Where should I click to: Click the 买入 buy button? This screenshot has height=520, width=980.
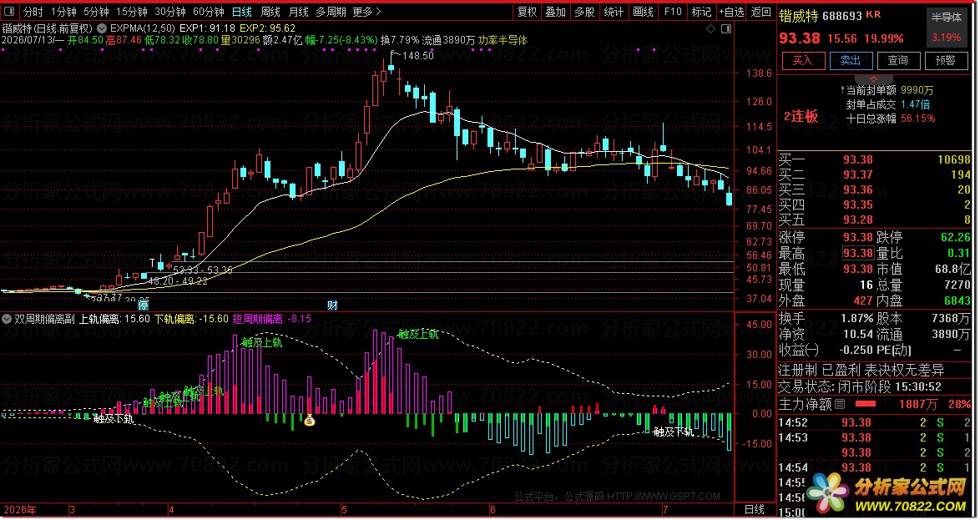tap(802, 61)
